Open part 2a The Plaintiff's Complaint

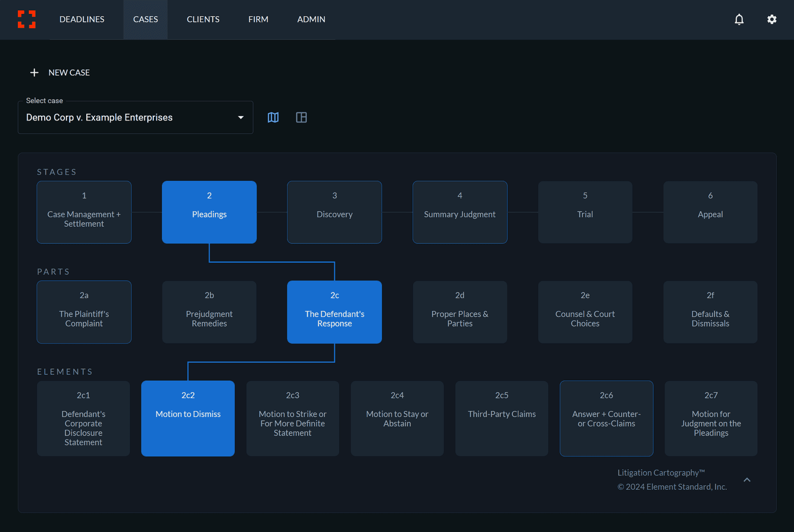84,312
